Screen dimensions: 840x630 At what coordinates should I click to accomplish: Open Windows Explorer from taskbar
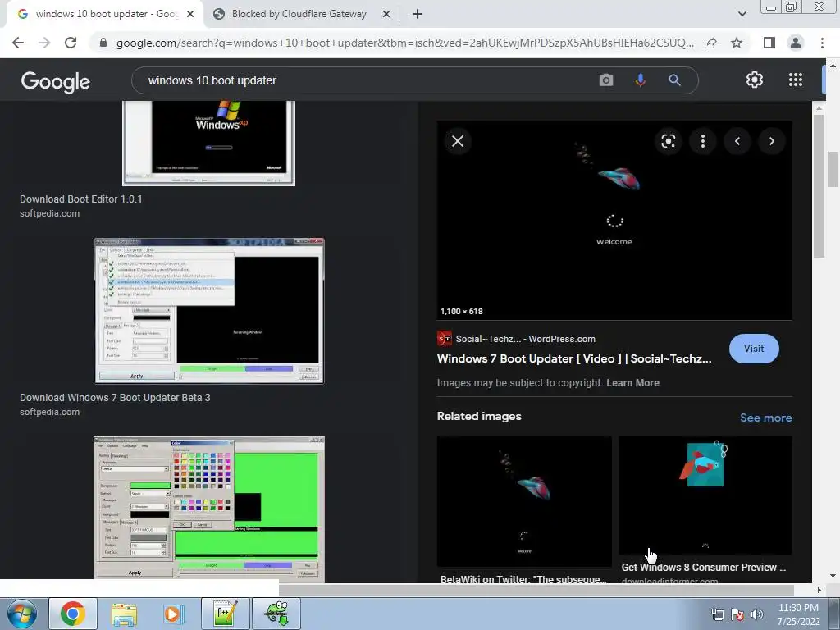125,614
